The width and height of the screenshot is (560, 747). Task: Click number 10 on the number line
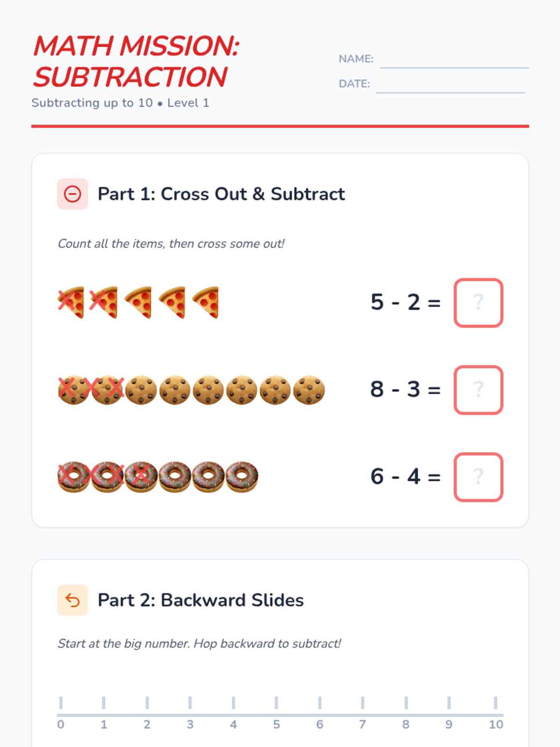[x=496, y=724]
